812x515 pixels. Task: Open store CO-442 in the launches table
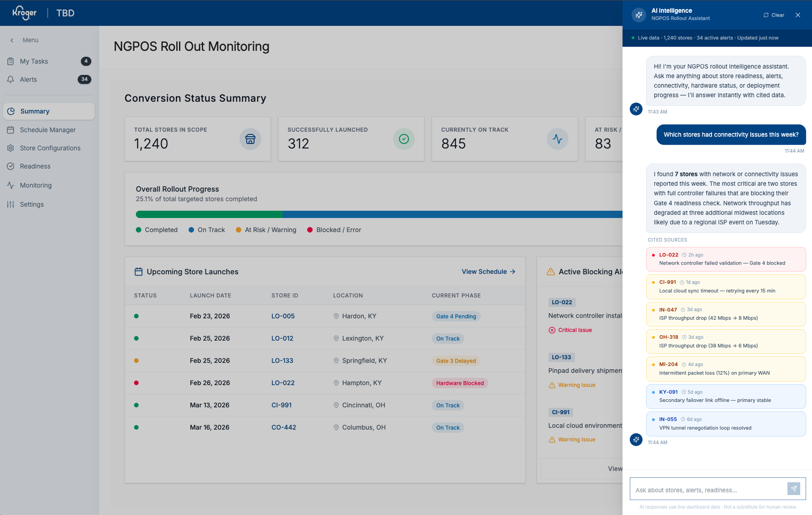pyautogui.click(x=284, y=427)
